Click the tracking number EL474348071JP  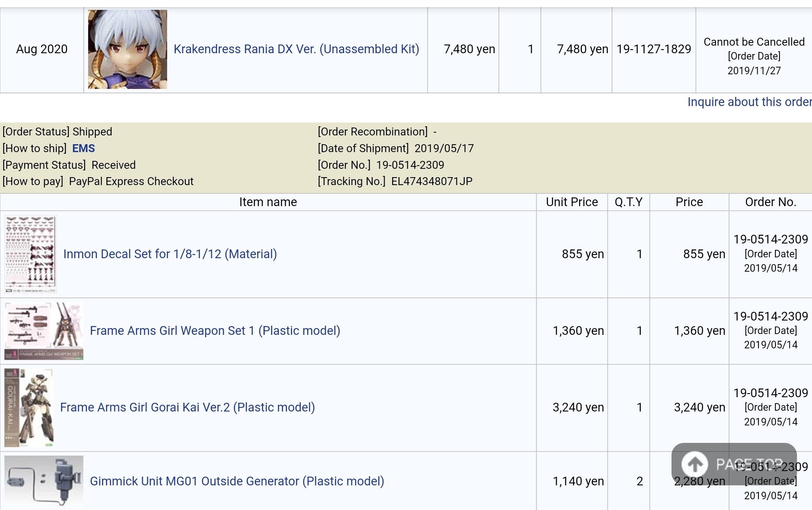coord(431,182)
